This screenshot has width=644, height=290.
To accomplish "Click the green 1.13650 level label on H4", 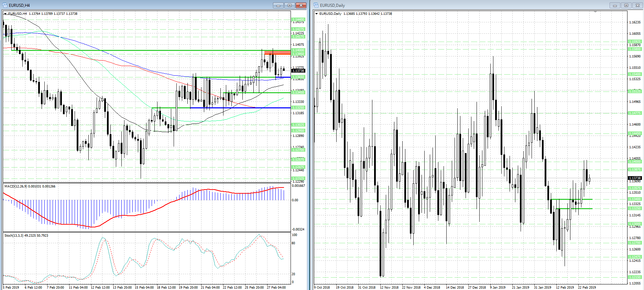I will 298,77.
